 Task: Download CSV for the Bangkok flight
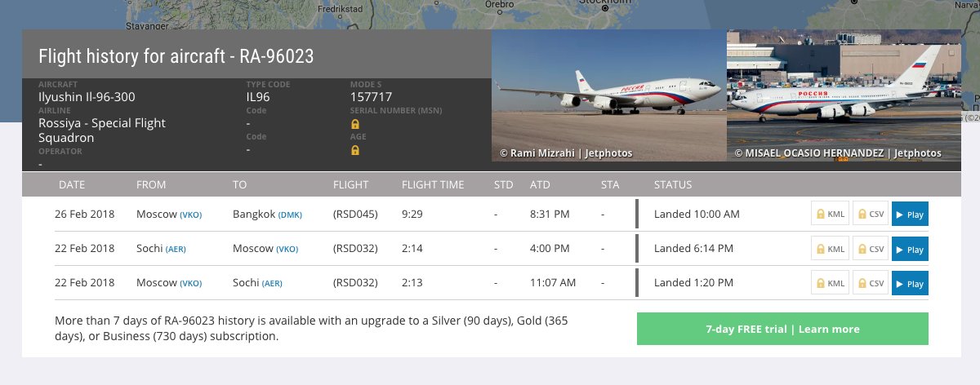[871, 215]
